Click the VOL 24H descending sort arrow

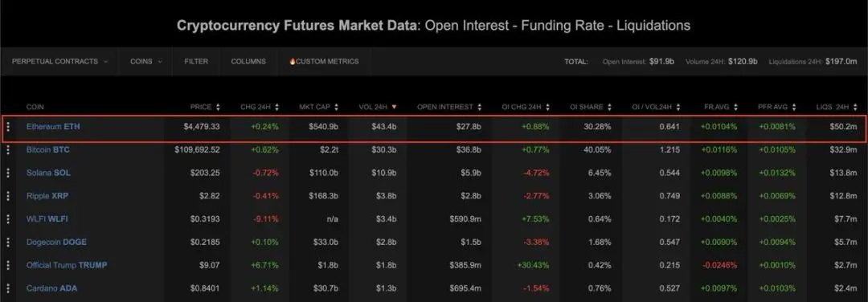tap(394, 107)
